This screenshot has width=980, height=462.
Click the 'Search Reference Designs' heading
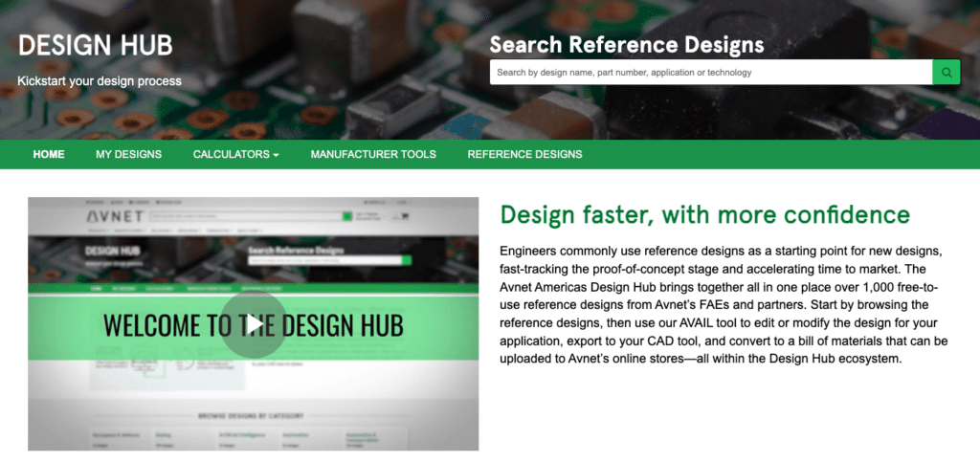point(626,45)
